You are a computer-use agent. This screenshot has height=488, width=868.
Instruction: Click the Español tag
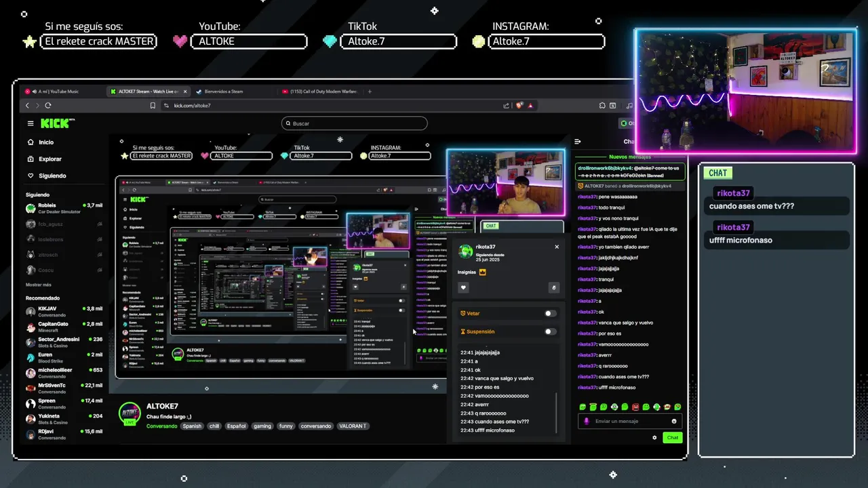237,426
